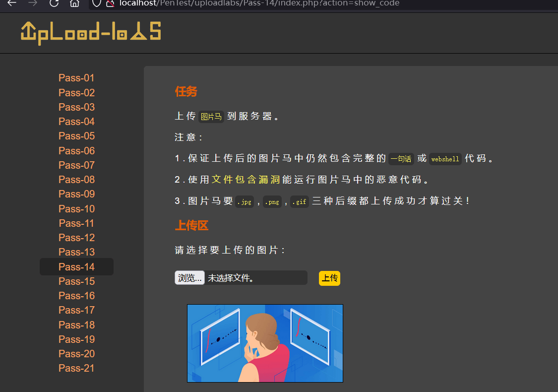Viewport: 558px width, 392px height.
Task: Open the Pass-06 challenge
Action: pyautogui.click(x=76, y=151)
